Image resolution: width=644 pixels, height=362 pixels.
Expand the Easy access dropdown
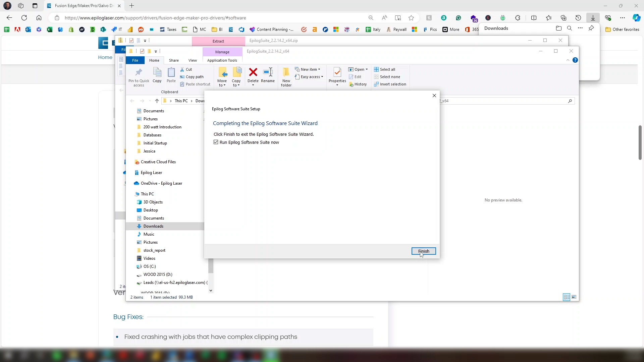coord(310,77)
